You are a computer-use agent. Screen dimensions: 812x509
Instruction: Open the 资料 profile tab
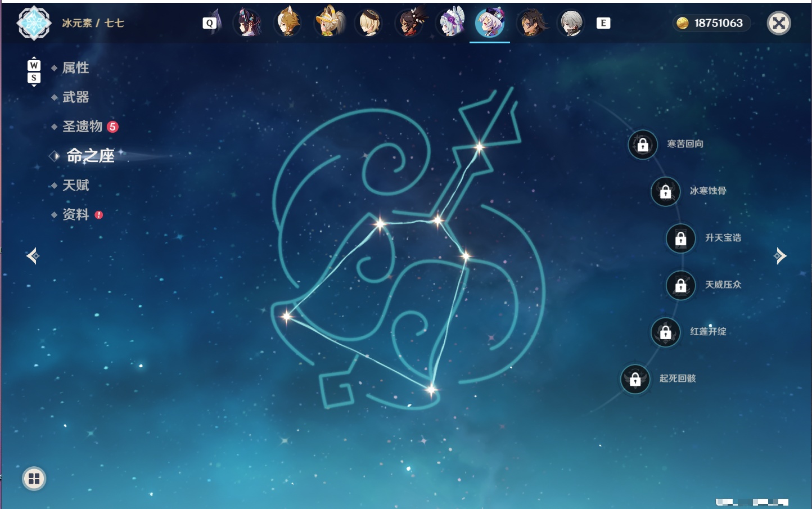tap(75, 214)
